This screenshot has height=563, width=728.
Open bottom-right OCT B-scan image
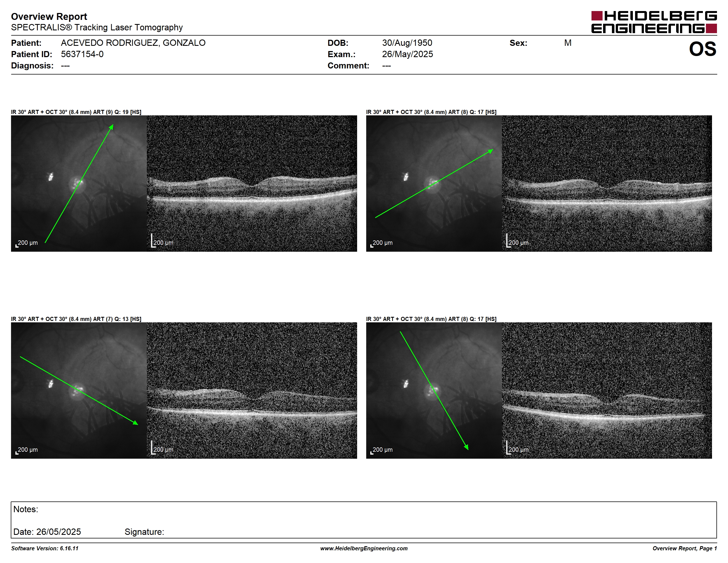607,390
